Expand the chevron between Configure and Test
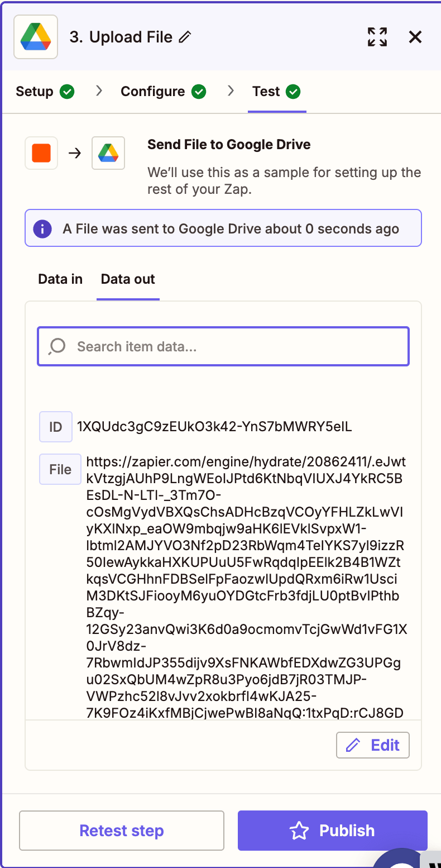Viewport: 441px width, 868px height. pos(231,91)
